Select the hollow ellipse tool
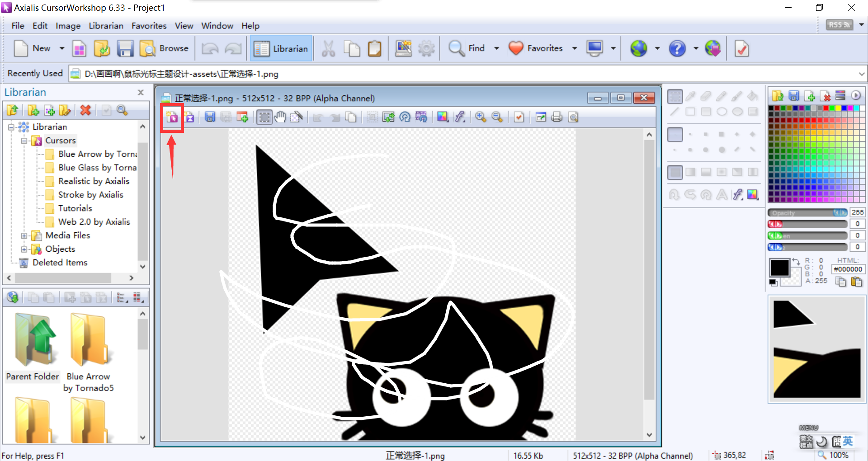The width and height of the screenshot is (868, 461). click(x=722, y=112)
